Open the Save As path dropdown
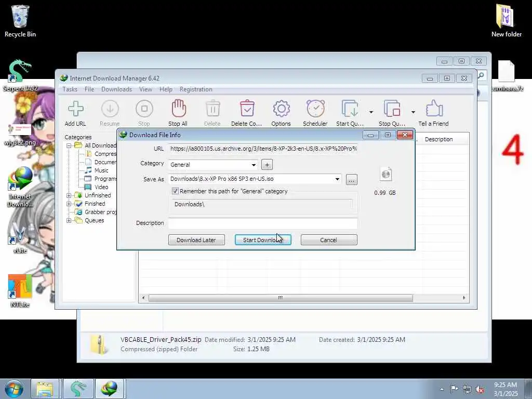 click(x=337, y=179)
